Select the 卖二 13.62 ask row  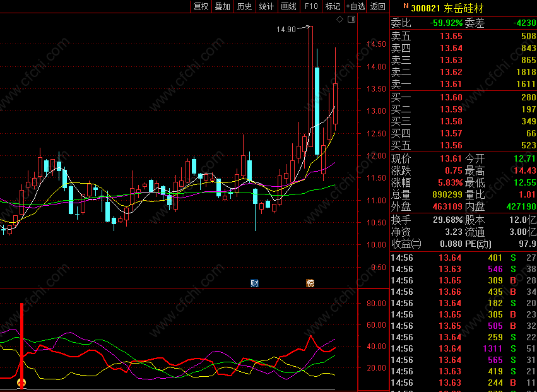464,72
